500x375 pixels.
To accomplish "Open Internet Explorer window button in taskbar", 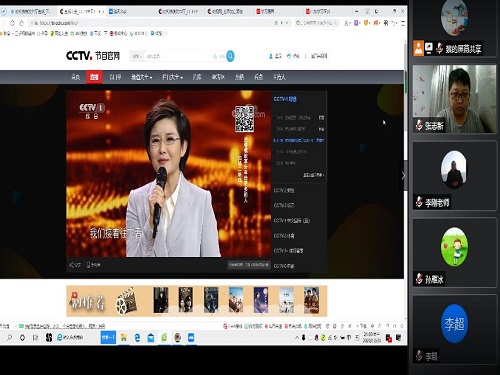I will [71, 337].
